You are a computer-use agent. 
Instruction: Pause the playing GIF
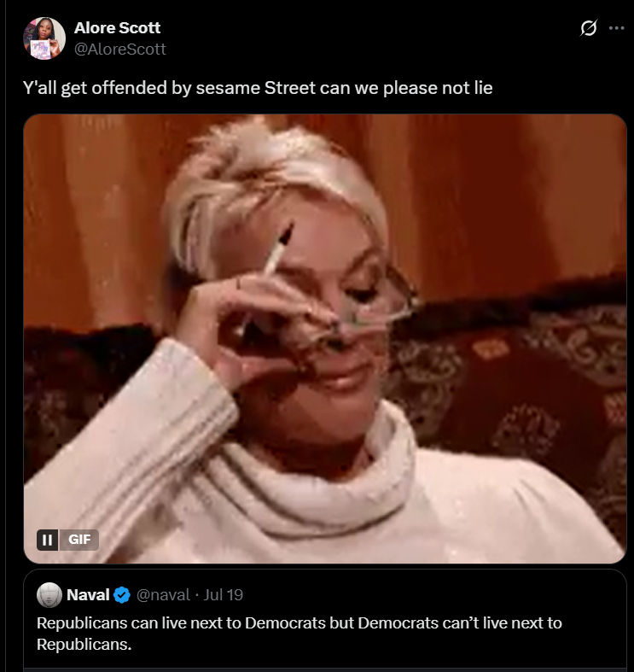click(x=47, y=540)
